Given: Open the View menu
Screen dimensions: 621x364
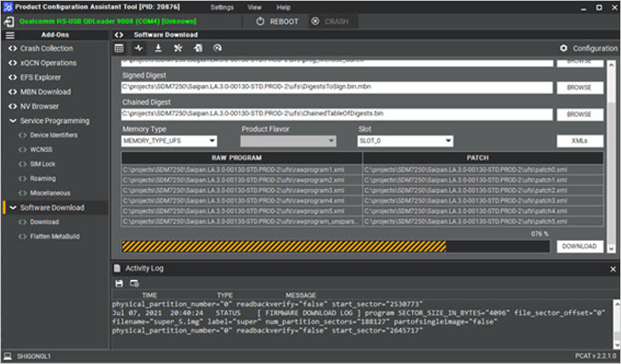Looking at the screenshot, I should pos(254,7).
